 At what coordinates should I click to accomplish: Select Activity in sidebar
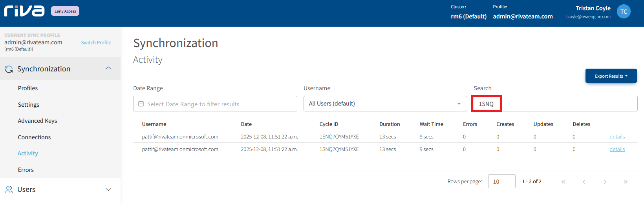tap(28, 153)
